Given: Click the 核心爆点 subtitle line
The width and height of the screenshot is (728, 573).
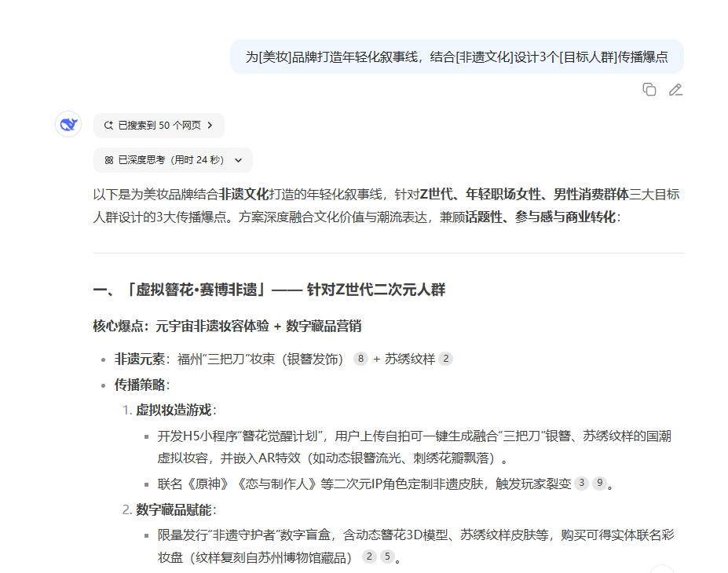Looking at the screenshot, I should click(x=227, y=326).
